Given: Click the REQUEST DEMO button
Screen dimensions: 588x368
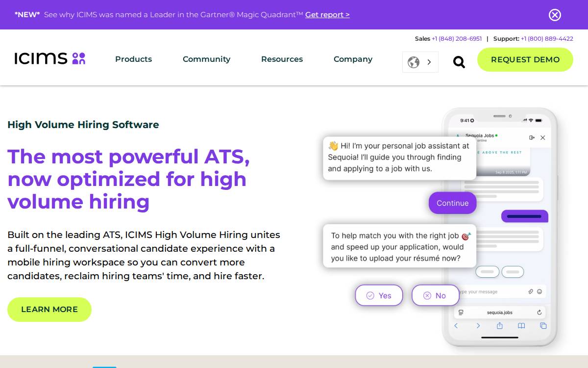Looking at the screenshot, I should (x=525, y=59).
